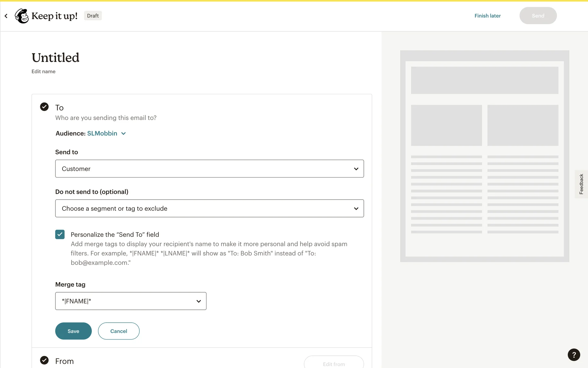Open the Merge tag FNAME dropdown
This screenshot has width=588, height=368.
[131, 301]
